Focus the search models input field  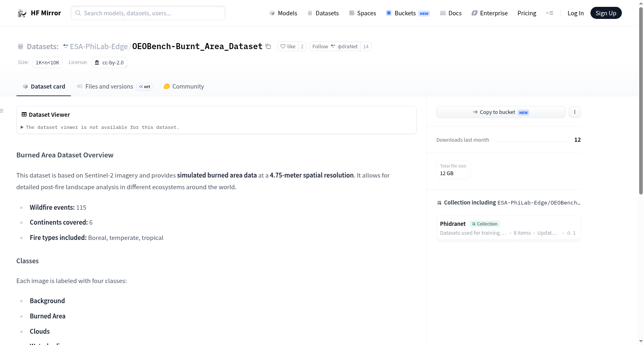148,13
